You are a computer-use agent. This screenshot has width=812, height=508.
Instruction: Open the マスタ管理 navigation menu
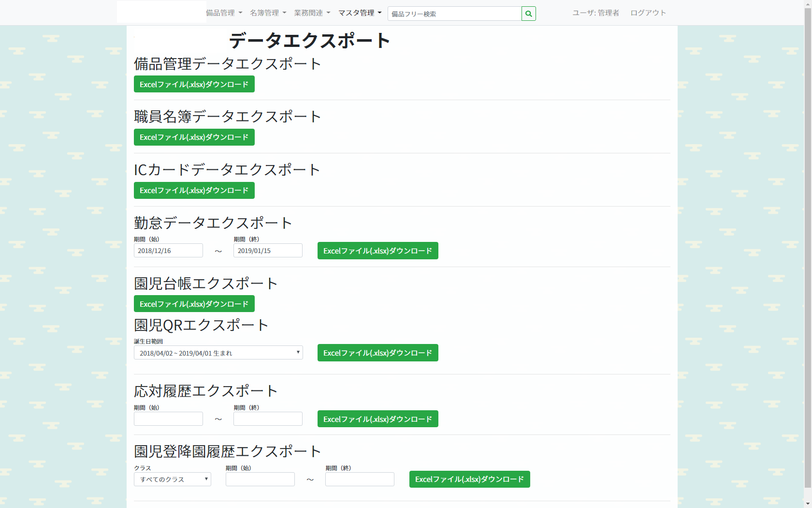coord(360,13)
